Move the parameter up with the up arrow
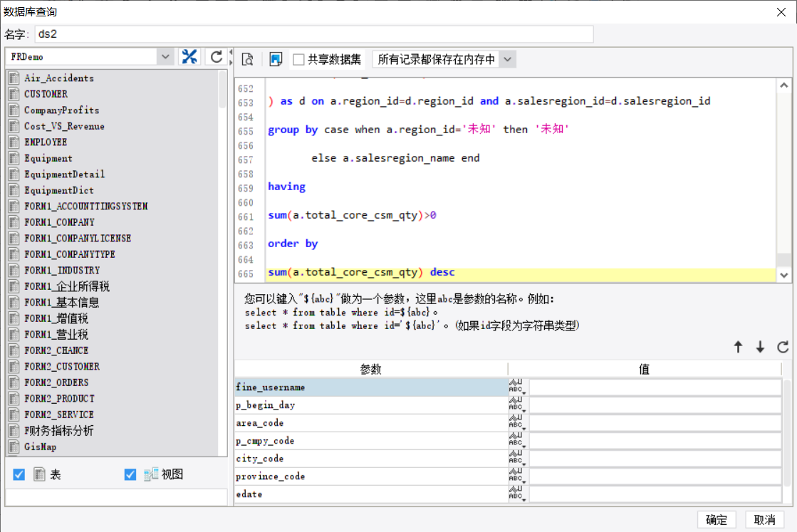Image resolution: width=797 pixels, height=532 pixels. click(x=738, y=347)
